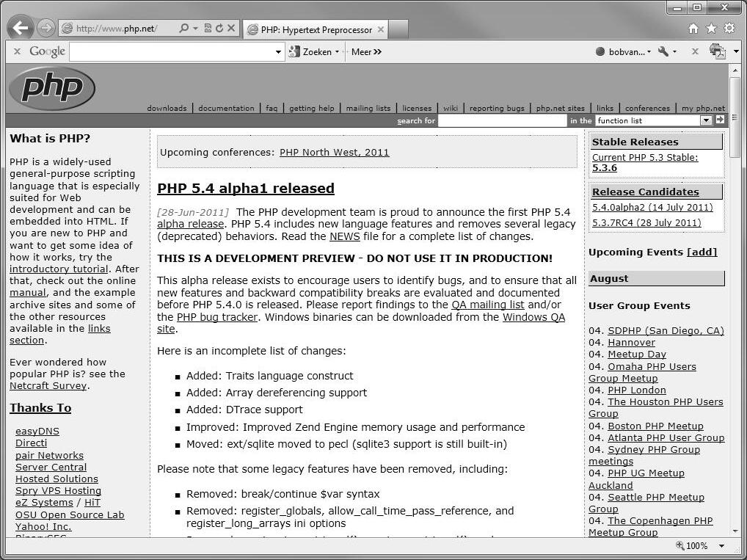Click in the Google toolbar search field

pyautogui.click(x=172, y=52)
